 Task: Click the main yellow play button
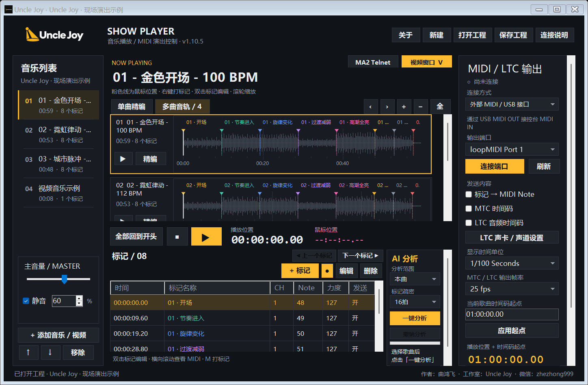[206, 237]
